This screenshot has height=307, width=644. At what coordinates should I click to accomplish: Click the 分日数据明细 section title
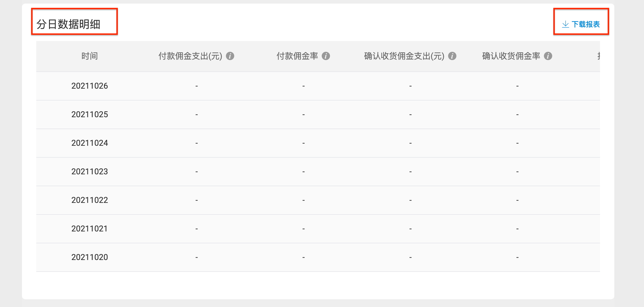pyautogui.click(x=68, y=24)
